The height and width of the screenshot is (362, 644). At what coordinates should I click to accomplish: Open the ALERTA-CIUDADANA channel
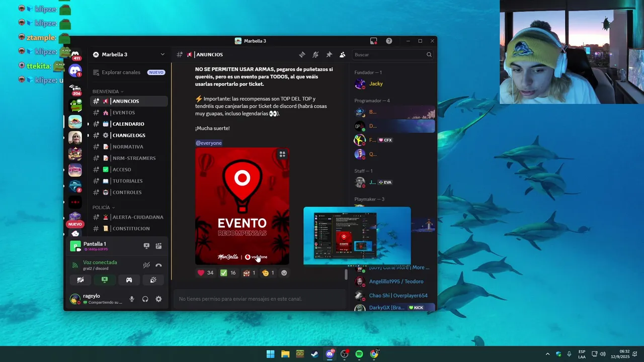129,217
